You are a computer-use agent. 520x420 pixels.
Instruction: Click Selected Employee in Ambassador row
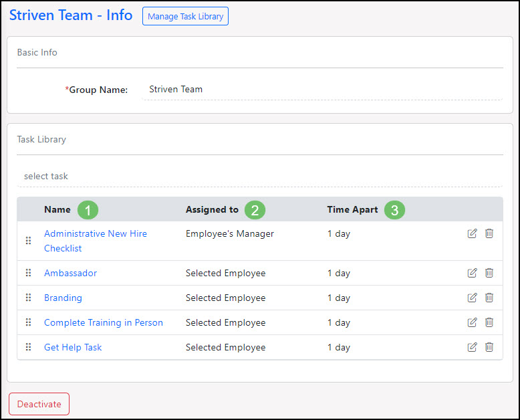pos(225,273)
